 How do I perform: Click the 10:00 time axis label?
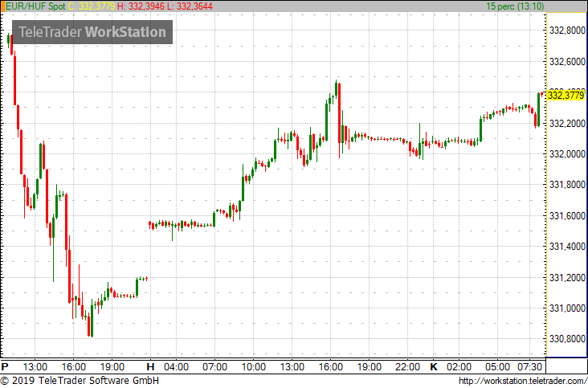(x=254, y=366)
